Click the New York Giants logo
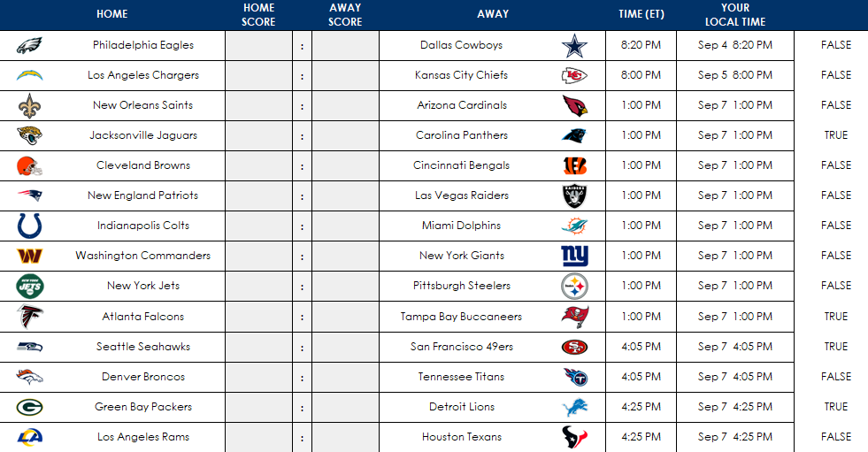868x452 pixels. (x=574, y=256)
